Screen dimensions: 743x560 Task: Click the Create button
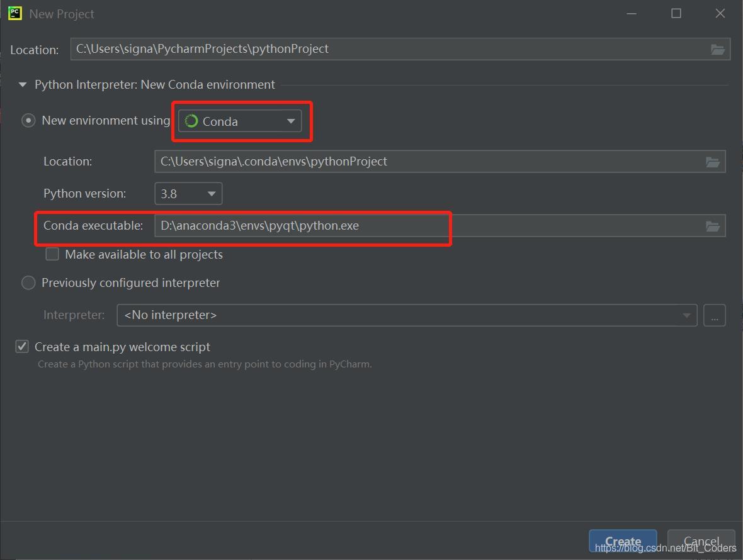pos(623,541)
